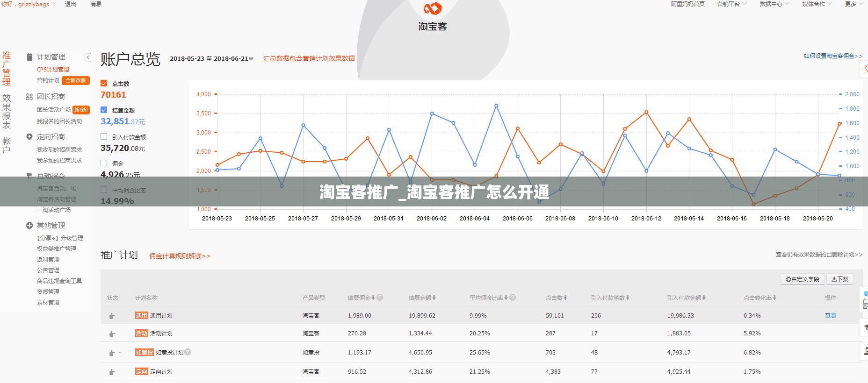
Task: Click the help icon beside 平均佣金比率 header
Action: point(513,298)
